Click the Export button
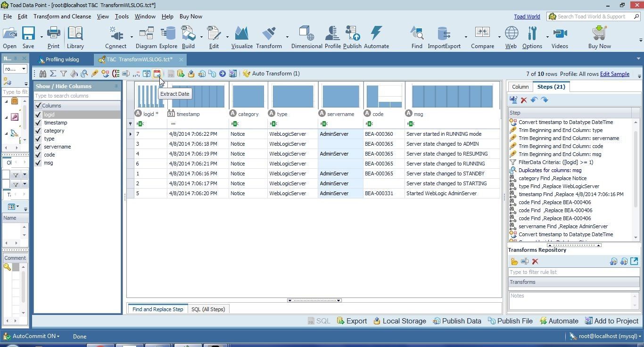Image resolution: width=644 pixels, height=347 pixels. [x=352, y=321]
